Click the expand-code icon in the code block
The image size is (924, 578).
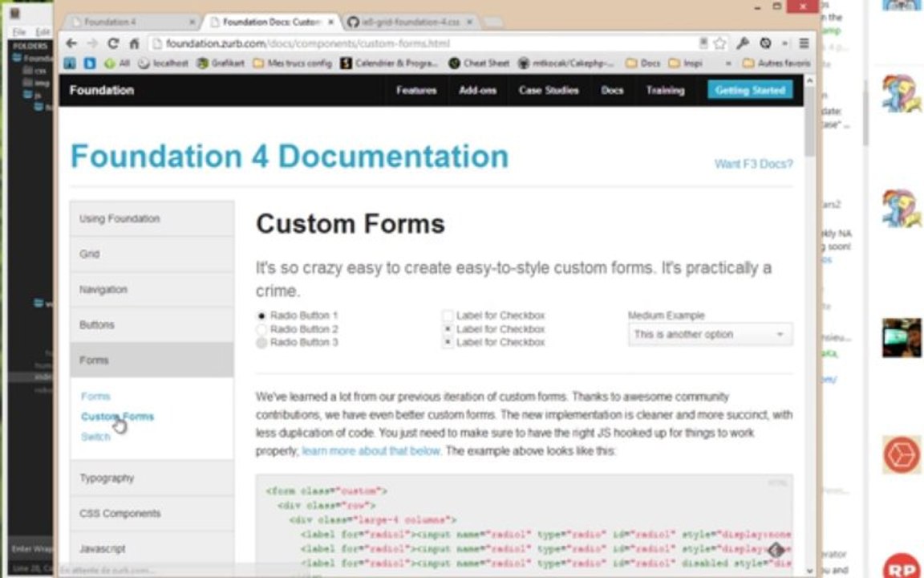[776, 550]
